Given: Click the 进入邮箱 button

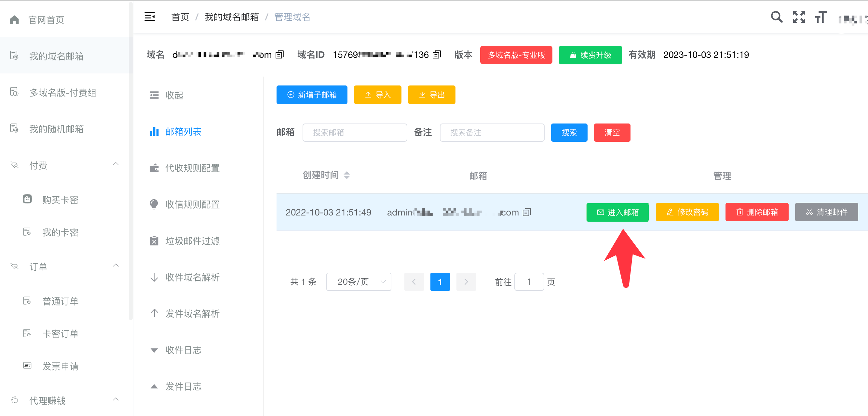Looking at the screenshot, I should tap(617, 212).
